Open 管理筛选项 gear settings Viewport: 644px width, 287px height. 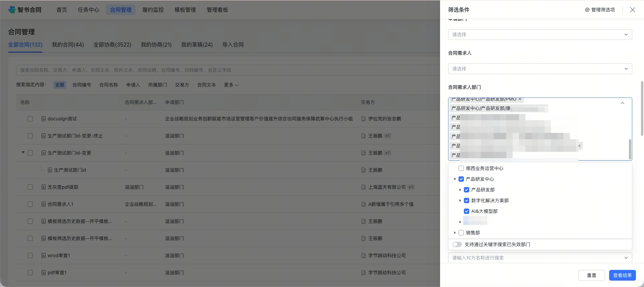(x=600, y=10)
